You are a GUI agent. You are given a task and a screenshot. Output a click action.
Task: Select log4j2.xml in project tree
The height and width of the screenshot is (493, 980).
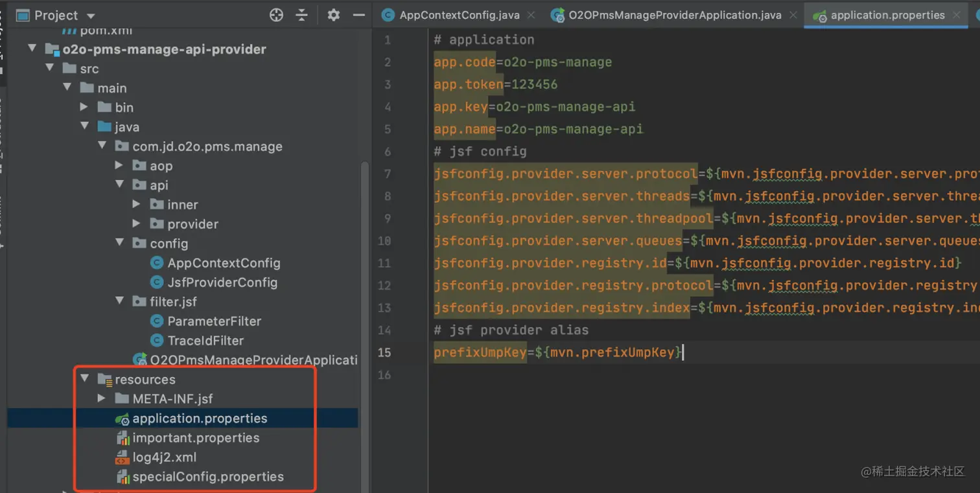click(165, 457)
